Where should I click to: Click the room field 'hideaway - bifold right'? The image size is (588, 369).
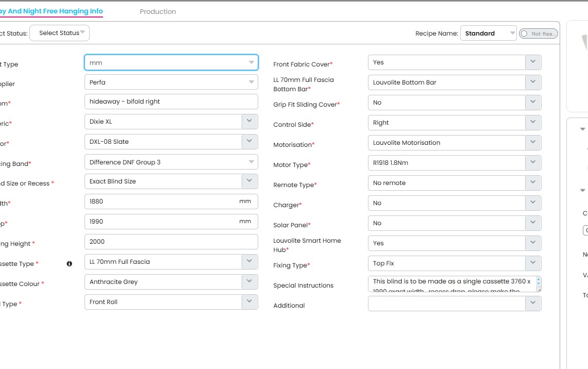pyautogui.click(x=171, y=102)
